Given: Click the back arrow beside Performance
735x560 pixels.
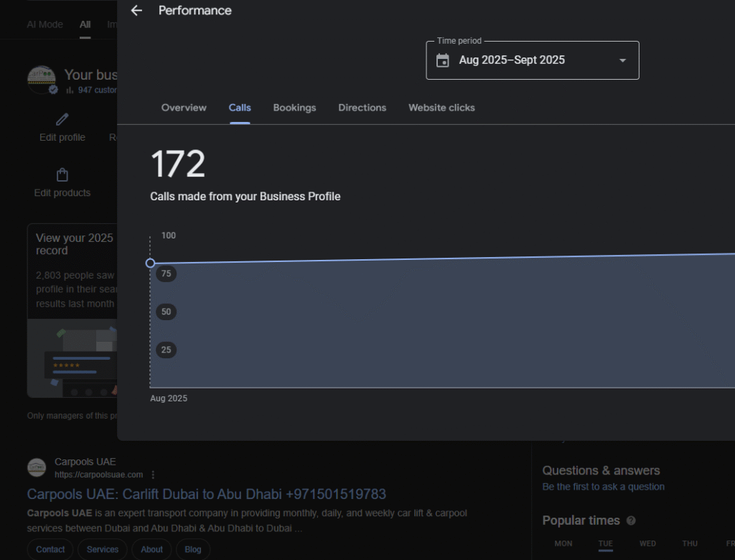Looking at the screenshot, I should coord(136,11).
